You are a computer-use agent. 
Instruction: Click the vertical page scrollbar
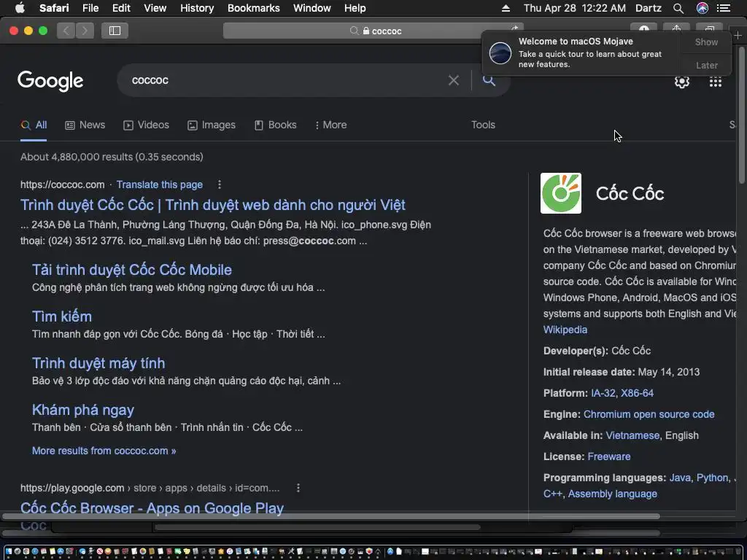[742, 114]
